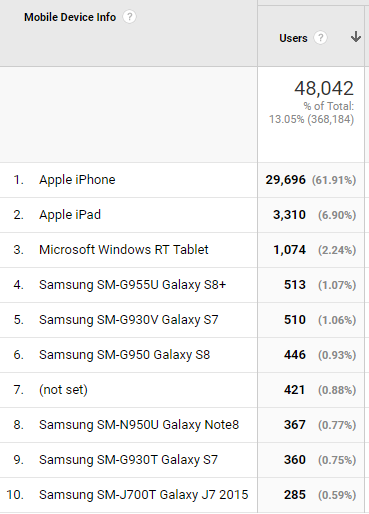The height and width of the screenshot is (514, 369).
Task: Open Samsung SM-N950U Galaxy Note8 link
Action: [x=139, y=425]
